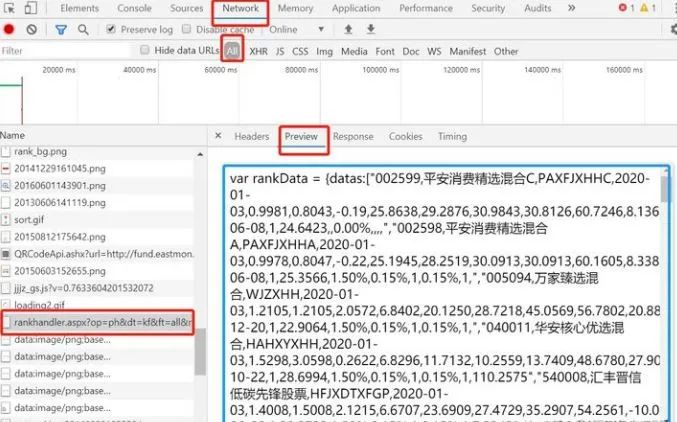
Task: Open the Memory tab
Action: click(x=295, y=8)
